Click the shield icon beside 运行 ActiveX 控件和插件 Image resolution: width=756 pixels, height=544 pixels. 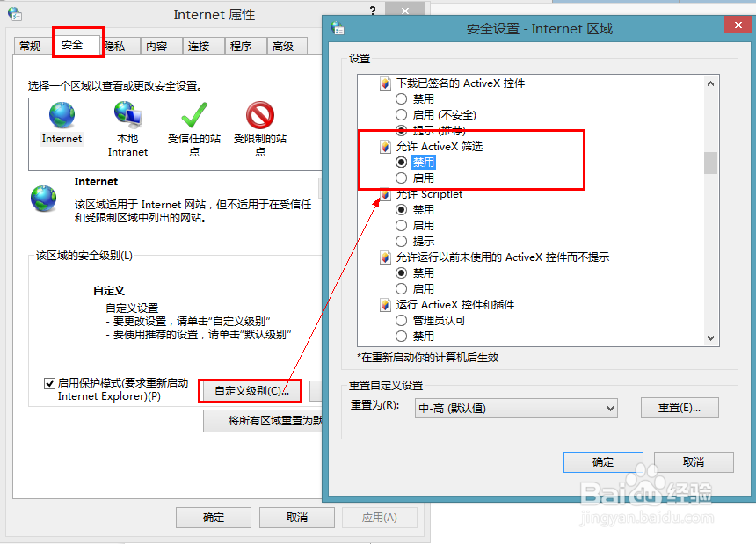point(385,305)
